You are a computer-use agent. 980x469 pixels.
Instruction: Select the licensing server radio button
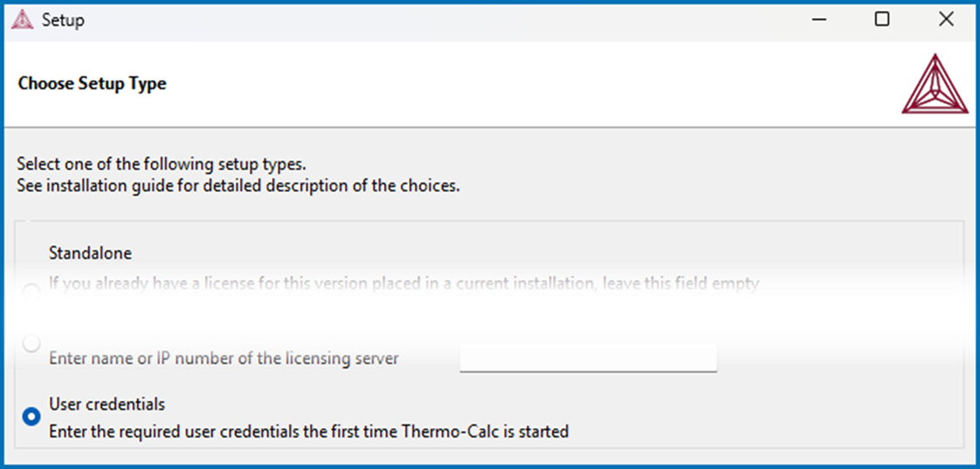(x=31, y=343)
